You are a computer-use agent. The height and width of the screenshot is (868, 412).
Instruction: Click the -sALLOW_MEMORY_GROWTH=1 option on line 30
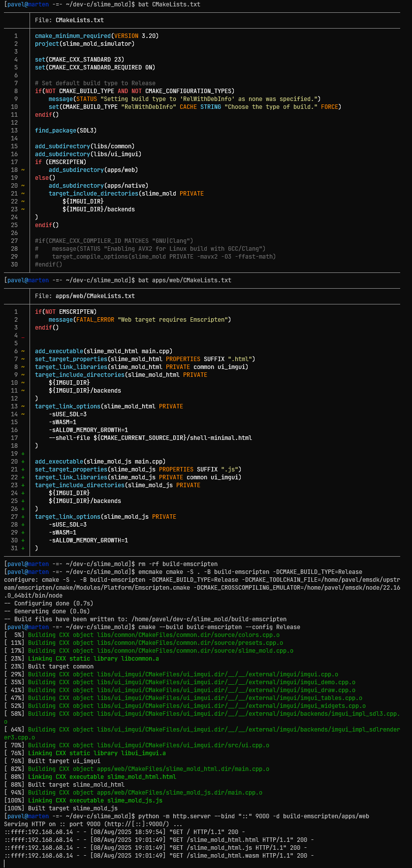(88, 540)
